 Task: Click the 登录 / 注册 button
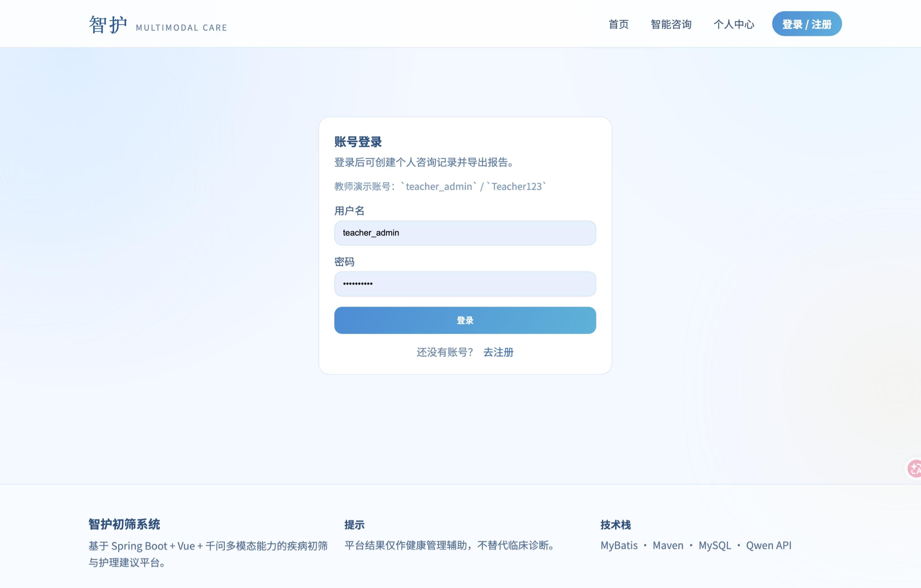(x=806, y=24)
